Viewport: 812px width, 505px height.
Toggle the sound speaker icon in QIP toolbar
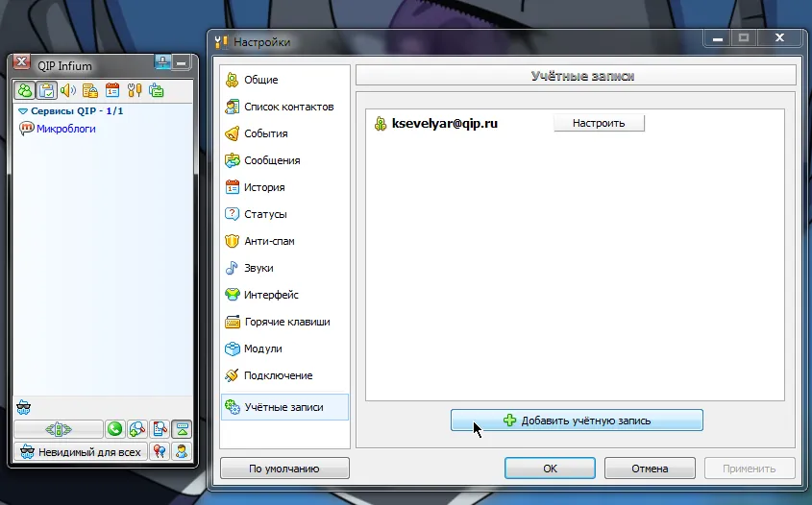coord(68,90)
